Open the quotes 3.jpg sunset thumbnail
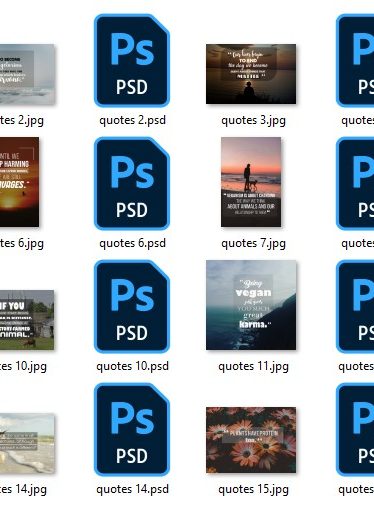374x507 pixels. pos(251,74)
